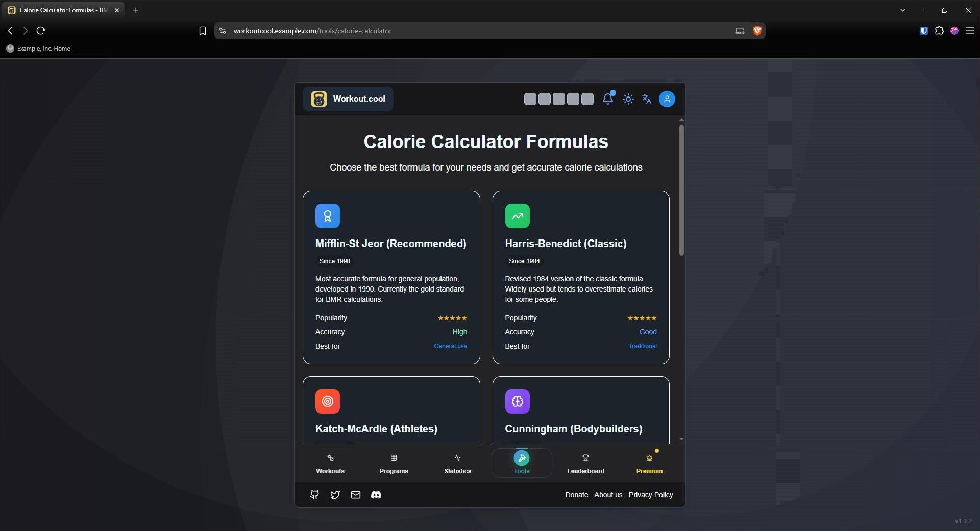
Task: Click the Mifflin-St Jeor popularity stars
Action: [452, 318]
